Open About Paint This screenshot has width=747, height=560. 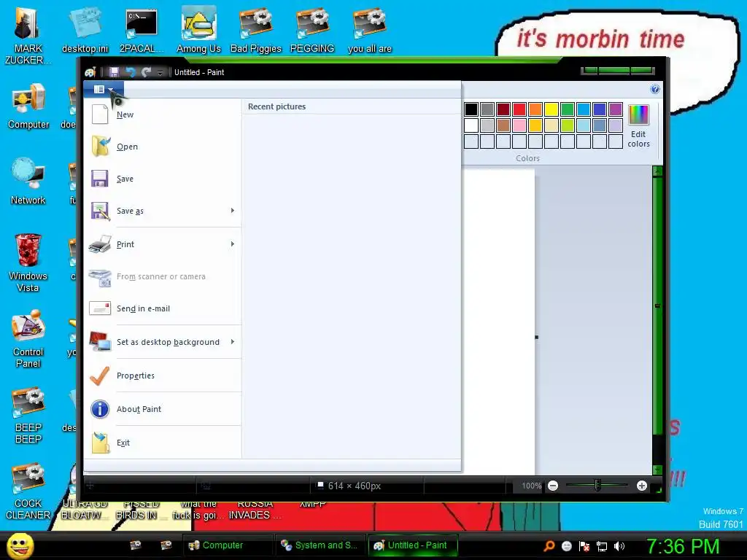163,409
